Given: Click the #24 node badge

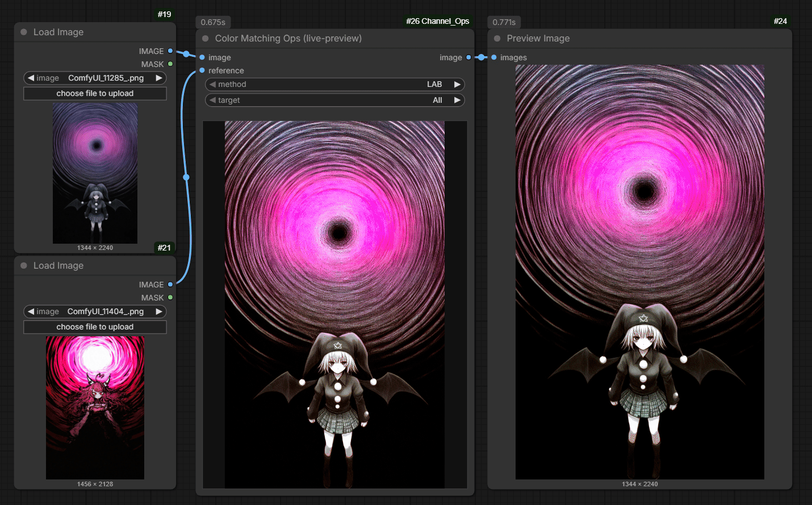Looking at the screenshot, I should [780, 21].
